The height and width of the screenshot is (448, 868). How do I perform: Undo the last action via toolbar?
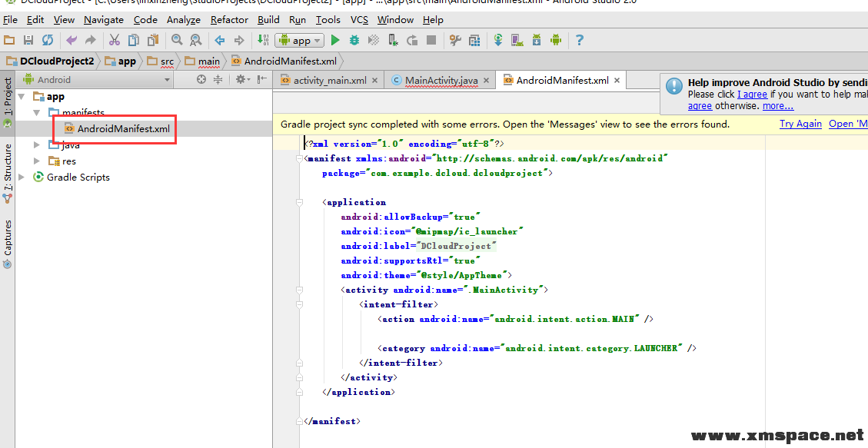point(72,41)
